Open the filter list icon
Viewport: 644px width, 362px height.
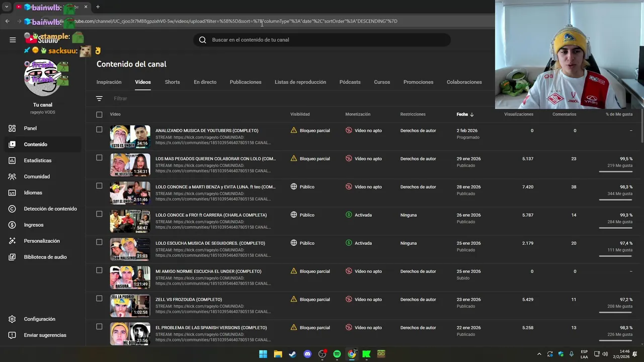coord(99,99)
